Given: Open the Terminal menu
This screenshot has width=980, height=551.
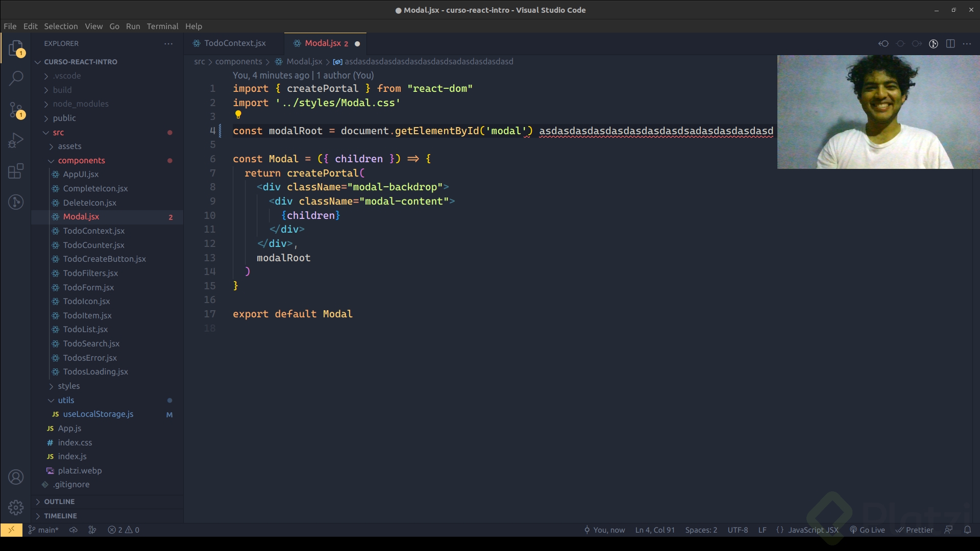Looking at the screenshot, I should pyautogui.click(x=162, y=26).
